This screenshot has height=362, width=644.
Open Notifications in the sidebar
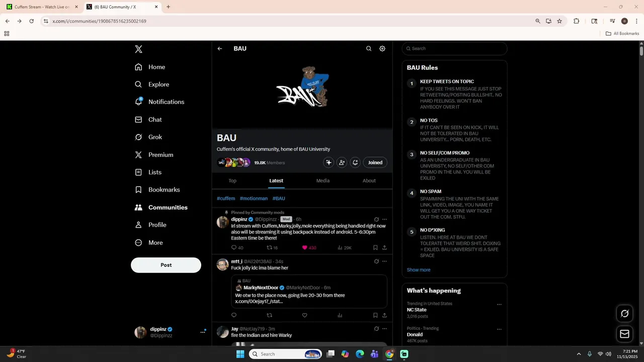tap(159, 102)
